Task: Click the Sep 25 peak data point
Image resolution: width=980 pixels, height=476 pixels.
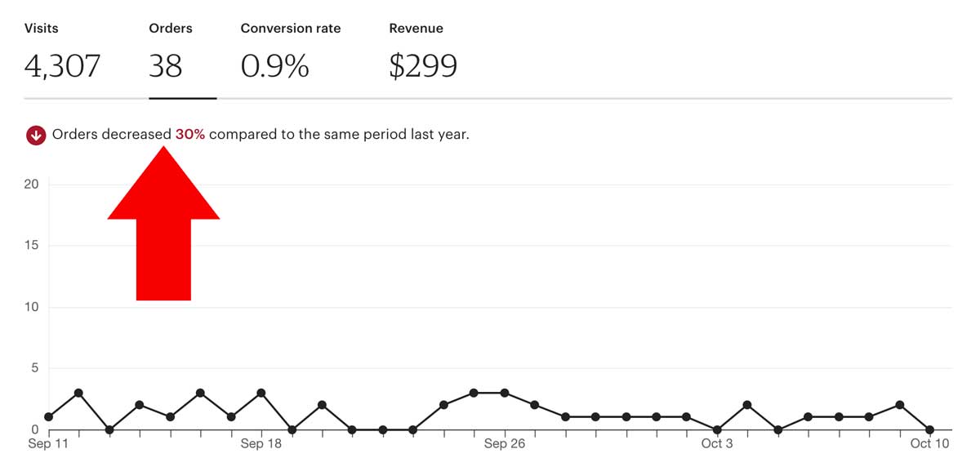Action: tap(474, 393)
